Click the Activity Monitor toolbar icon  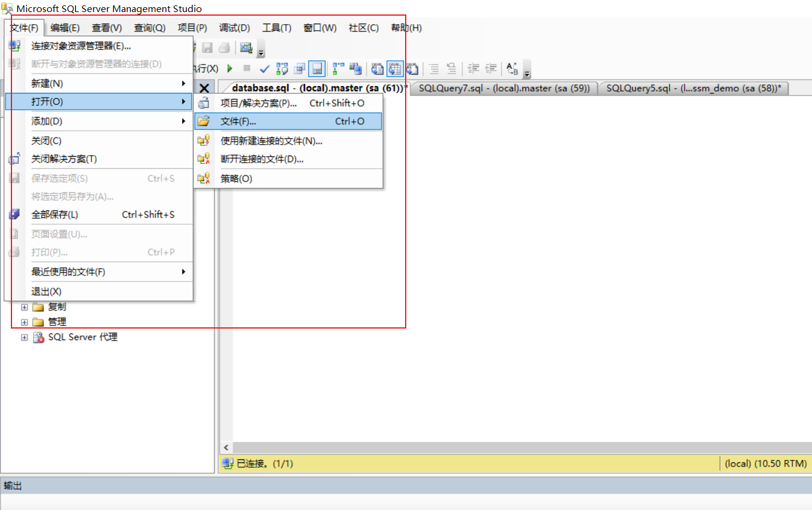[247, 48]
